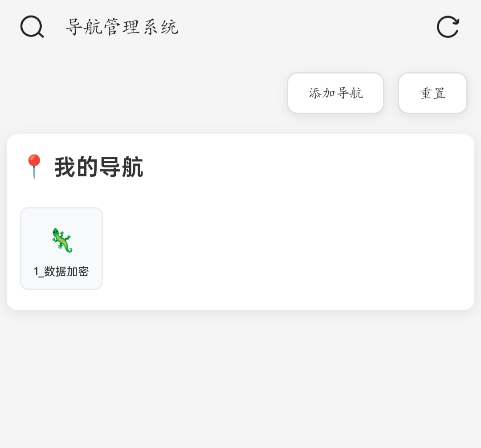This screenshot has height=448, width=481.
Task: Click the gecko icon above 1_数据加密
Action: 62,240
